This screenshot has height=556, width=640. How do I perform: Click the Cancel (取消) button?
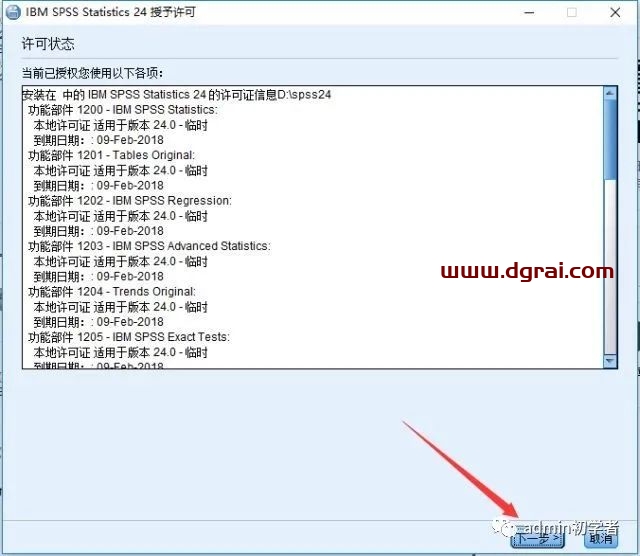(601, 539)
